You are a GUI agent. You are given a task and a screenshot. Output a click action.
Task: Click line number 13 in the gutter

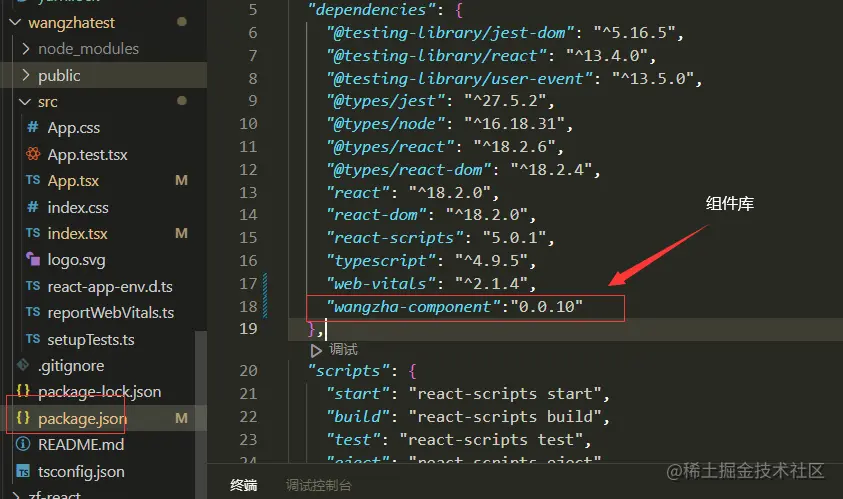point(248,193)
